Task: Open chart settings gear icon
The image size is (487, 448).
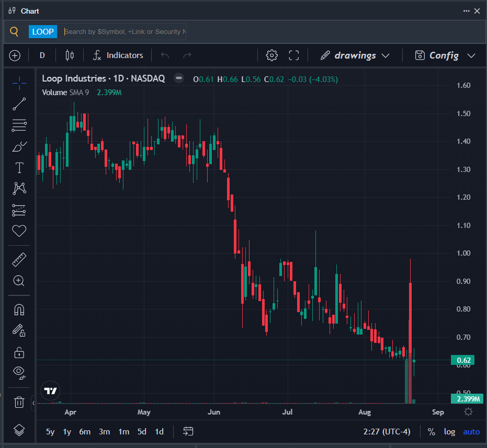Action: pyautogui.click(x=272, y=55)
